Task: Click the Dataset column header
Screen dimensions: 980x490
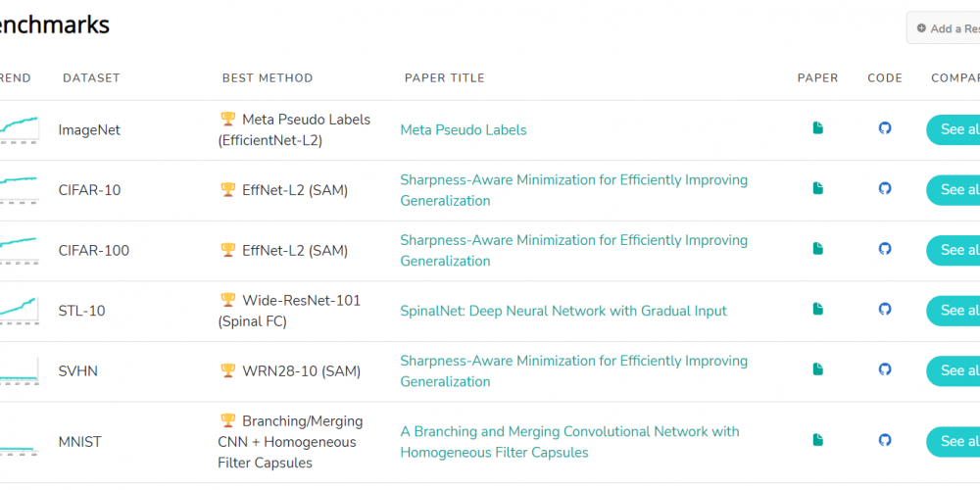Action: [x=91, y=78]
